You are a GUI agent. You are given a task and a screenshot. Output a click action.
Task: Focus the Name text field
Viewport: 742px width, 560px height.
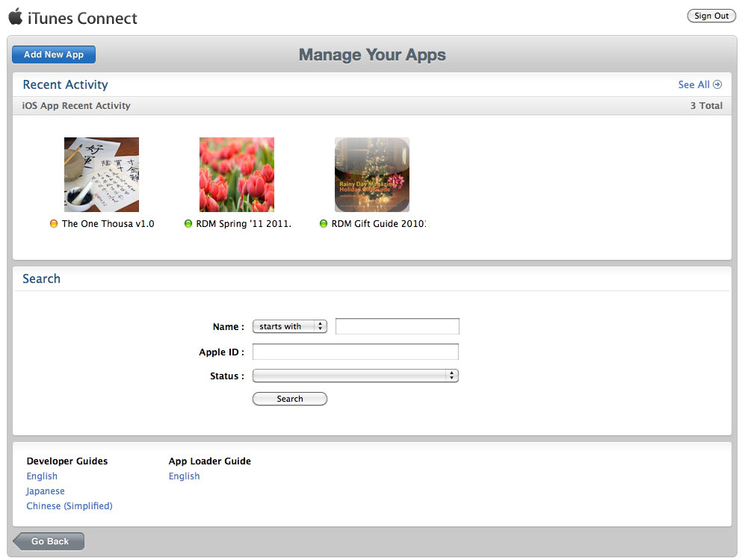click(x=398, y=326)
